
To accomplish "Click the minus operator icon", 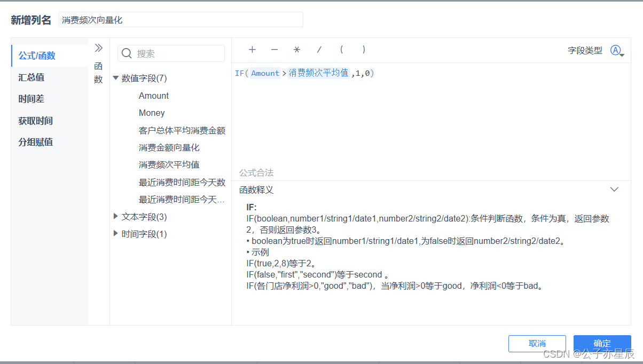I will pos(275,50).
